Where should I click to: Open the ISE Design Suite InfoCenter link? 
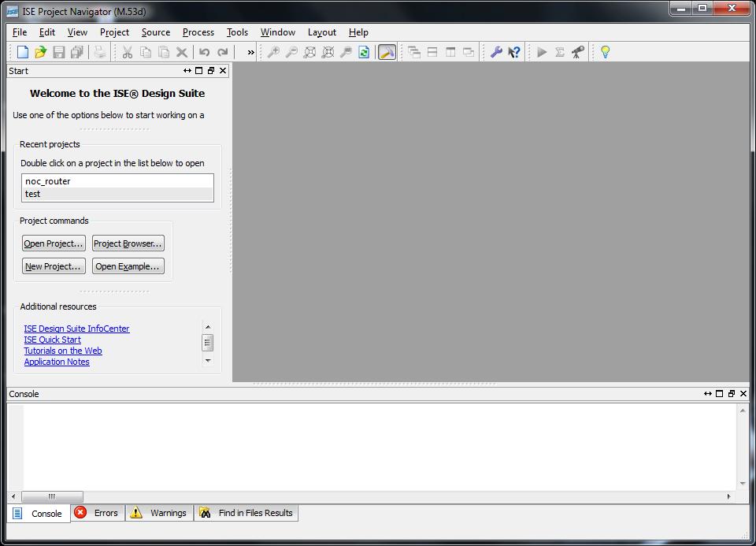point(76,329)
